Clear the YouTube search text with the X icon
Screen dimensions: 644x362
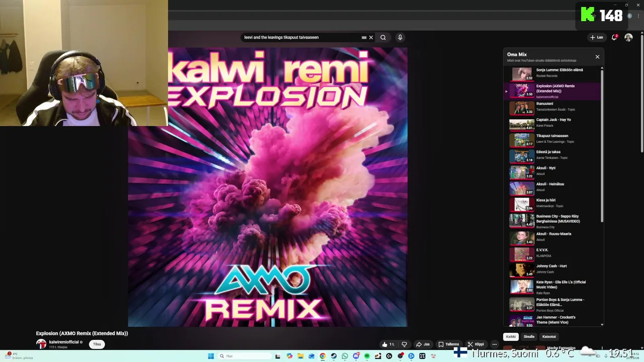point(371,37)
